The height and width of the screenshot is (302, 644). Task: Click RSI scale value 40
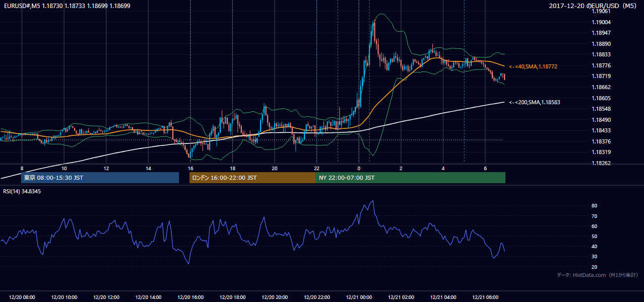(595, 246)
